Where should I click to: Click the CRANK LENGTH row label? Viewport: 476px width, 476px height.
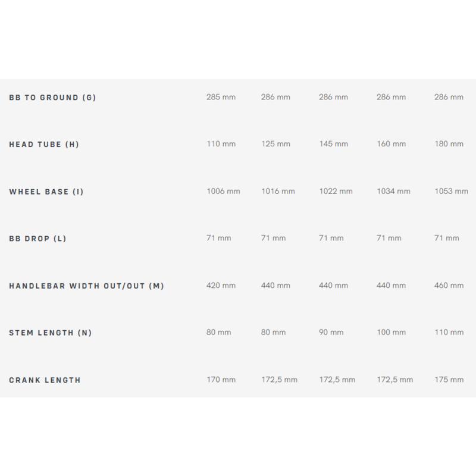[x=45, y=380]
